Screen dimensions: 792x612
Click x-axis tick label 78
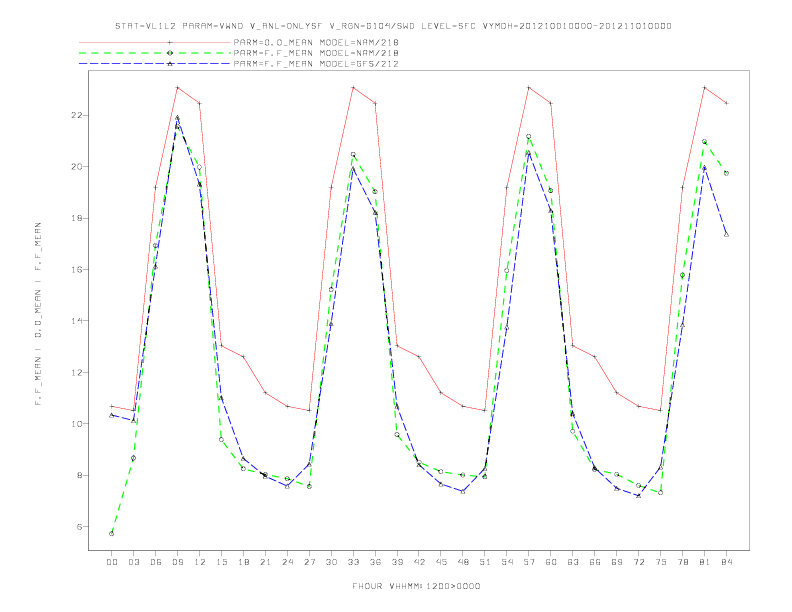682,562
